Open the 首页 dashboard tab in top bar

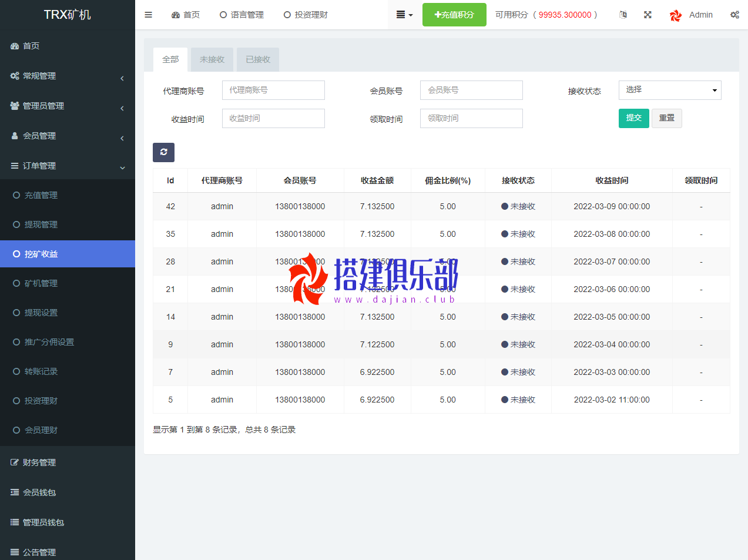186,15
